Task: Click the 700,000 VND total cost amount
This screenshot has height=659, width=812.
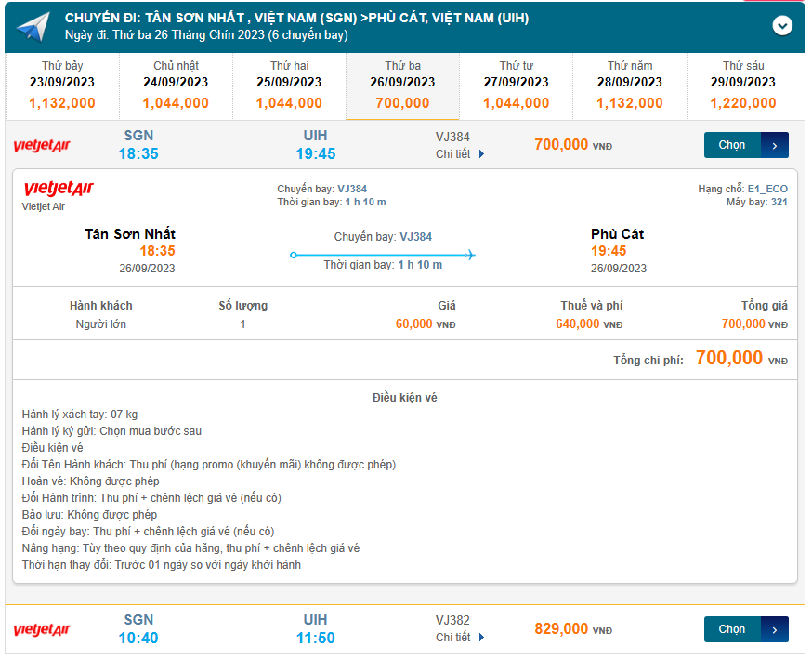Action: point(729,359)
